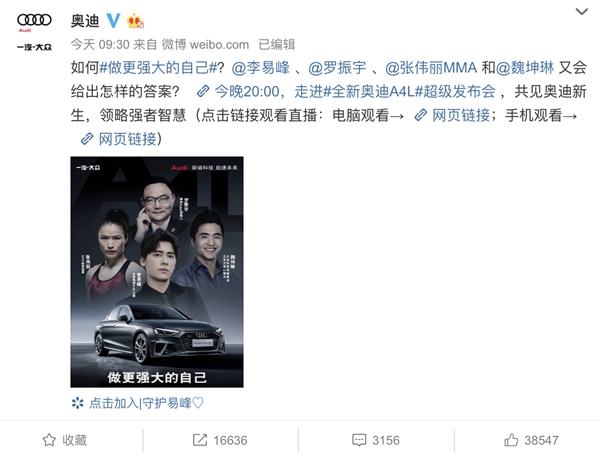Click the 奥迪 account name

[85, 21]
